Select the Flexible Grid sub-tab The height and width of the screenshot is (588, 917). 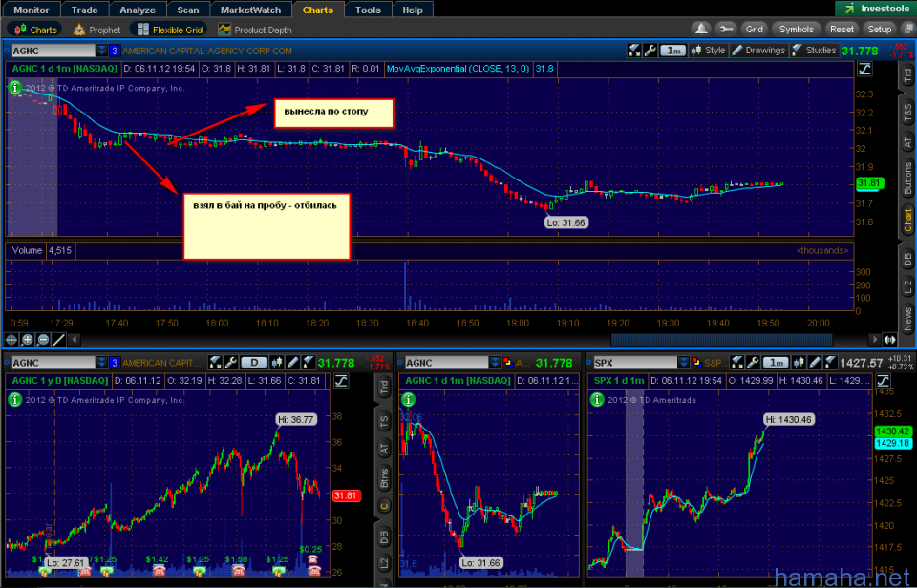169,30
